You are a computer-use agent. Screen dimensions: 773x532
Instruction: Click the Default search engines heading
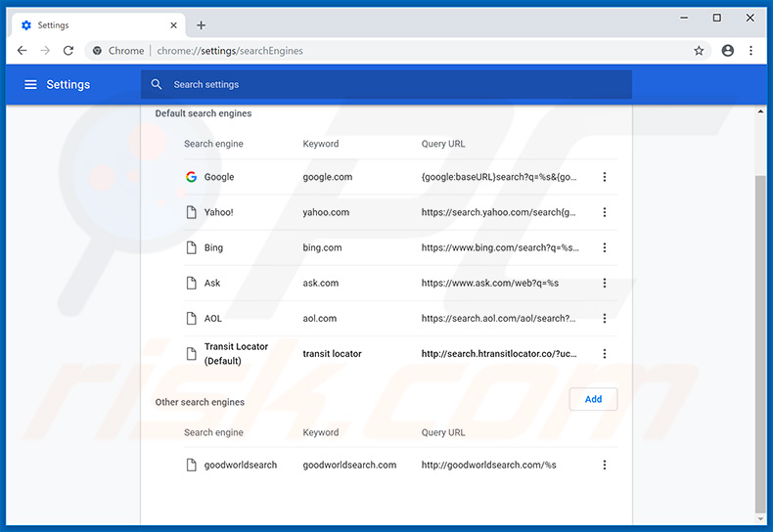tap(204, 113)
